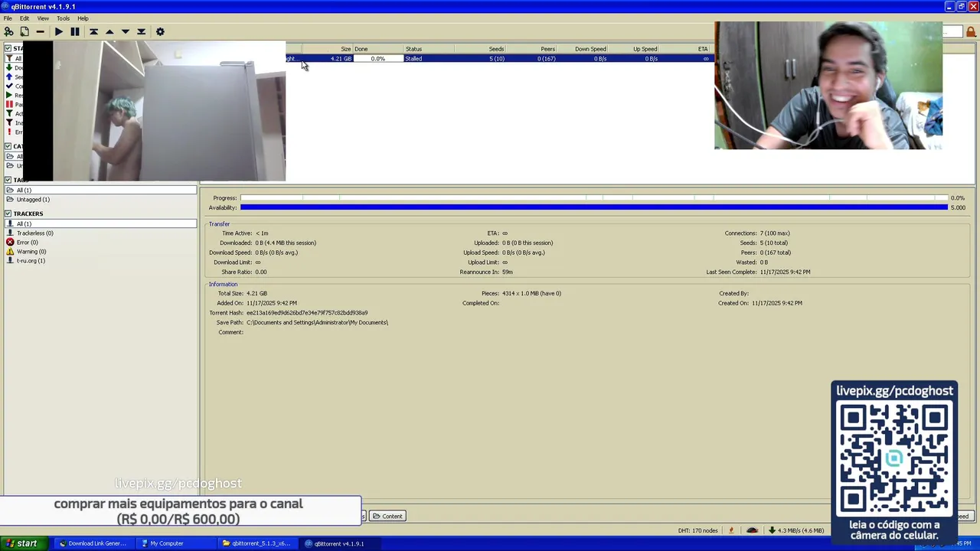Sort by the ETA column header
This screenshot has width=980, height=551.
(x=685, y=49)
